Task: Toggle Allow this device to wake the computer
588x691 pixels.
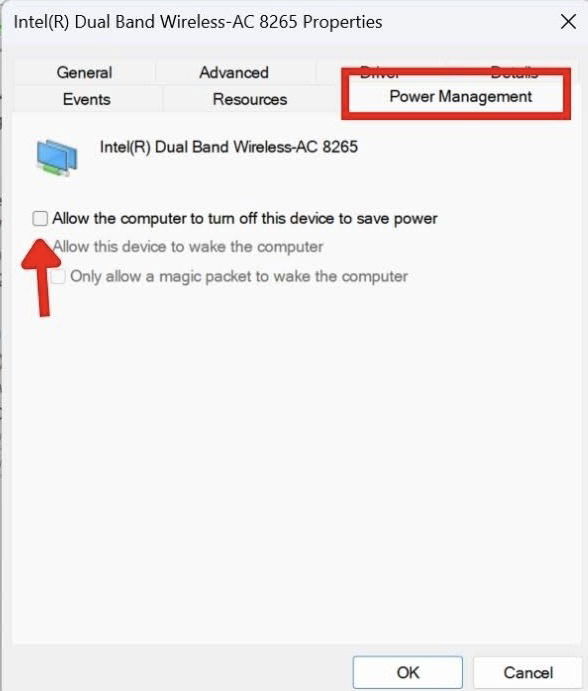Action: 188,247
